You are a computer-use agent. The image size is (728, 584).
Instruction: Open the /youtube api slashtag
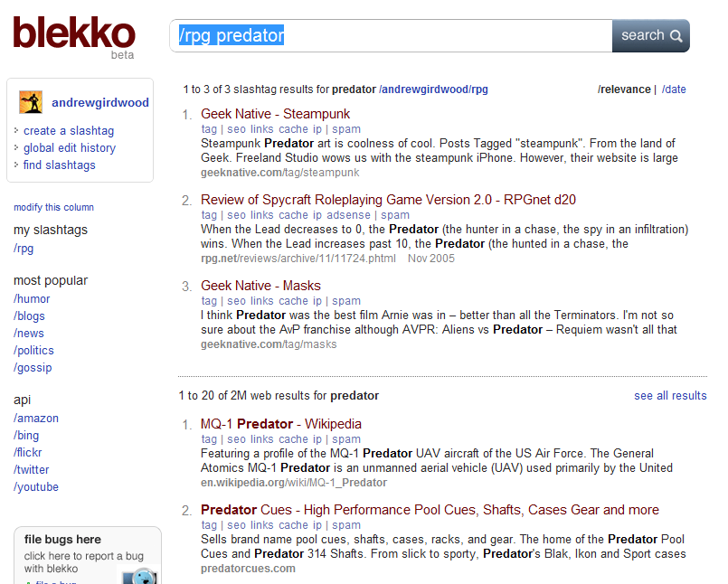36,486
